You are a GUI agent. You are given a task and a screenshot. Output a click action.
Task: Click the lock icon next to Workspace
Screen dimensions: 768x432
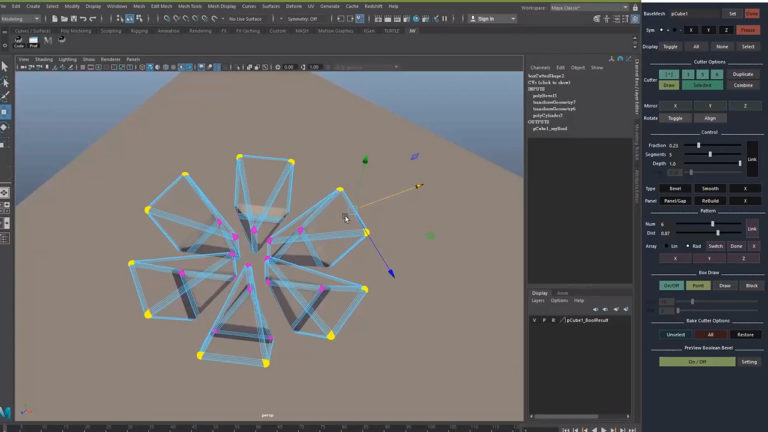click(635, 8)
